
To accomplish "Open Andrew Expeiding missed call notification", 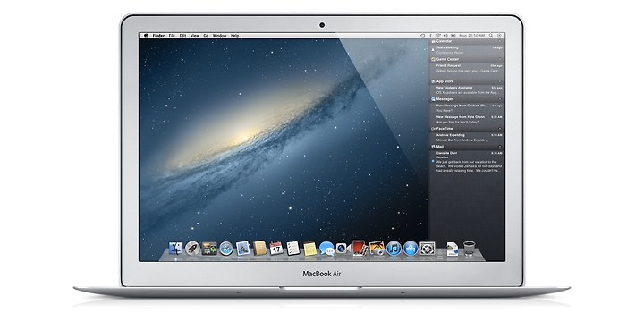I will pyautogui.click(x=467, y=138).
